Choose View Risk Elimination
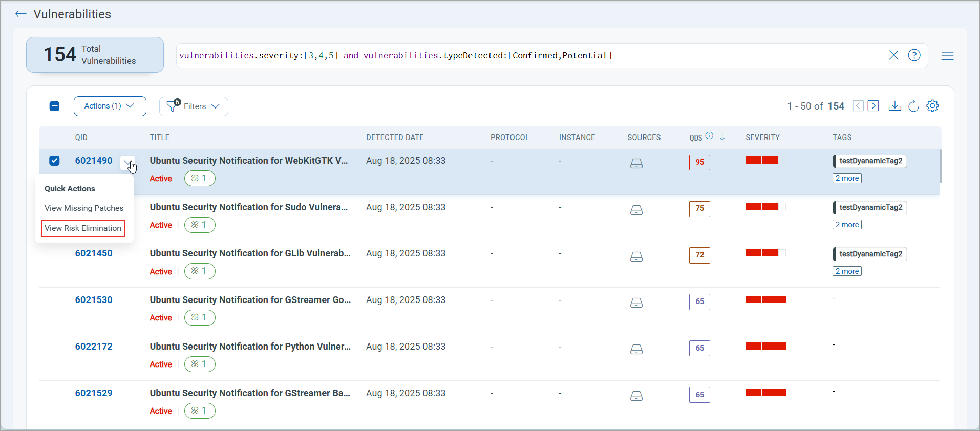The width and height of the screenshot is (980, 431). pos(83,228)
